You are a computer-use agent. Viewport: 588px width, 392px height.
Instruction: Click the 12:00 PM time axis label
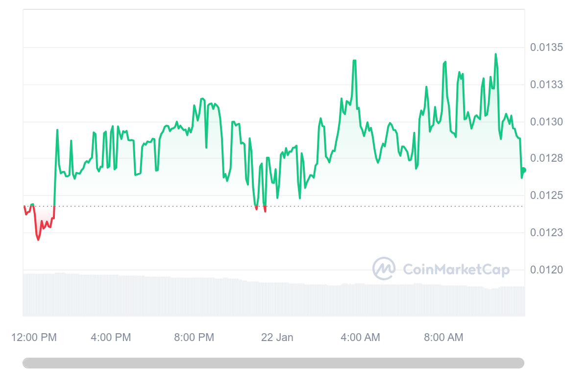(34, 338)
